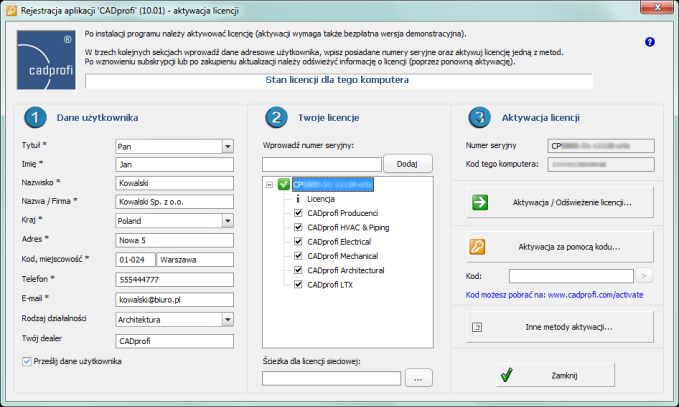
Task: Click the blue help question mark icon
Action: tap(649, 42)
